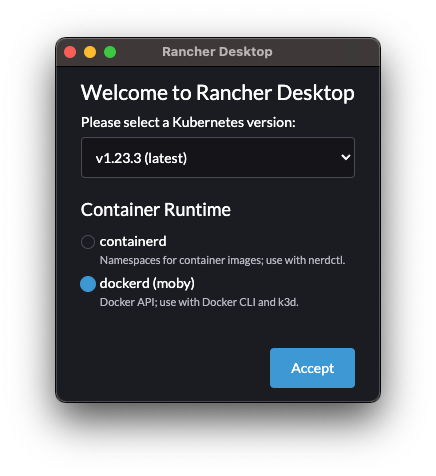Click the Accept button
The image size is (436, 476).
(312, 368)
